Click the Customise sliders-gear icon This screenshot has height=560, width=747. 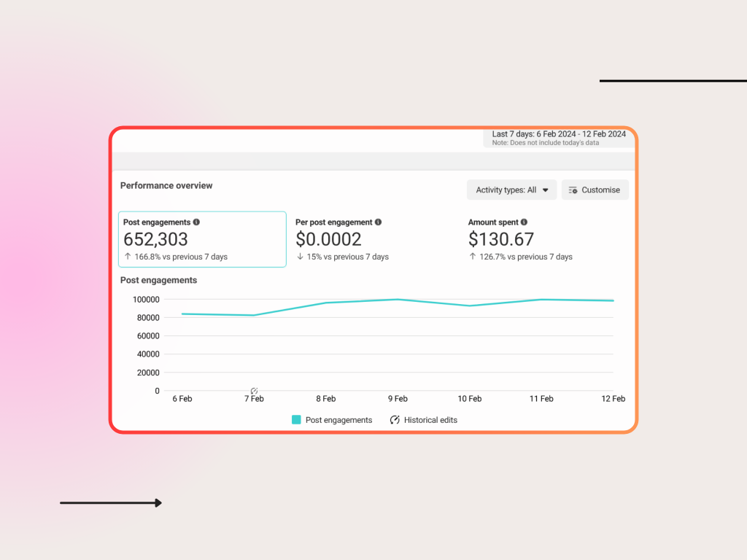coord(573,190)
